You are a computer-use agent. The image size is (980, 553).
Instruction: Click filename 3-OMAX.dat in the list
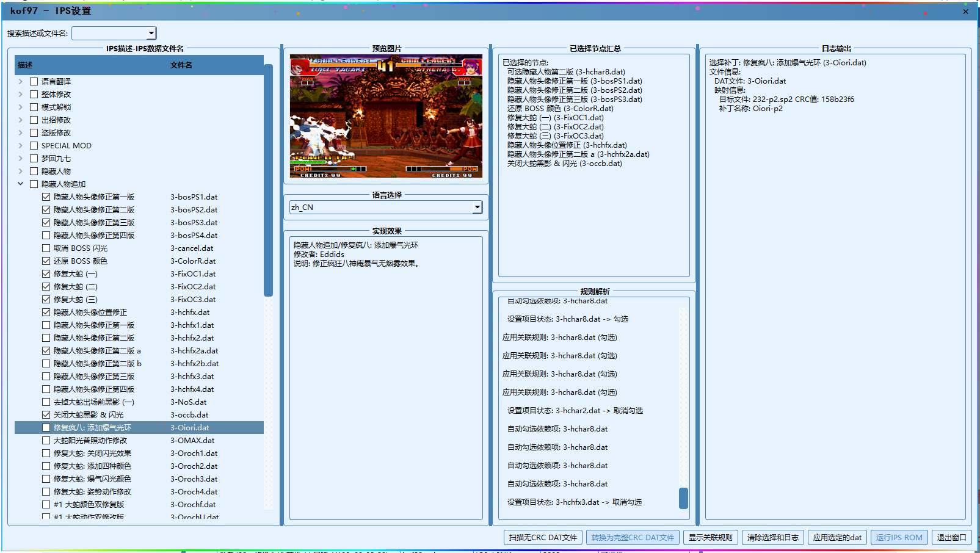coord(192,440)
